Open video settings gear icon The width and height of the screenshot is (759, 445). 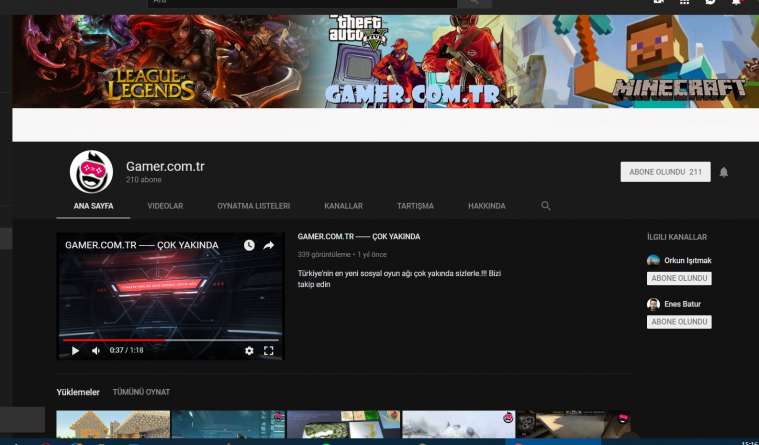249,351
